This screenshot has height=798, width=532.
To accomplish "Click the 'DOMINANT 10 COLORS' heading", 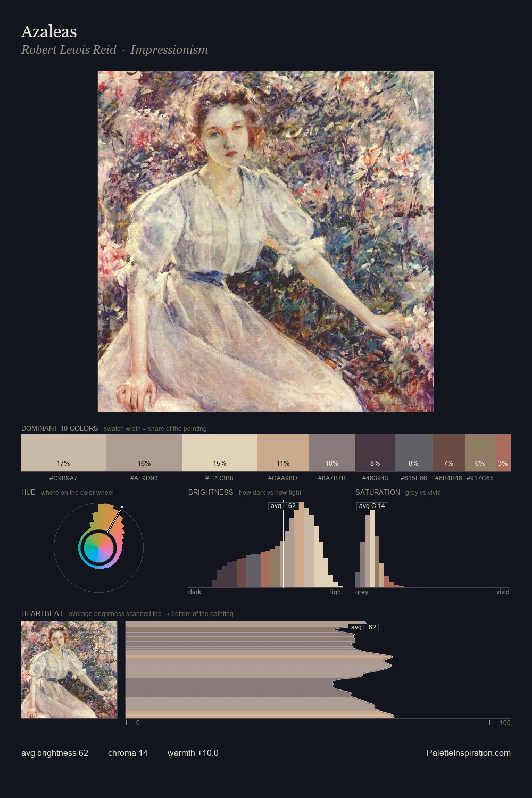I will pyautogui.click(x=60, y=428).
